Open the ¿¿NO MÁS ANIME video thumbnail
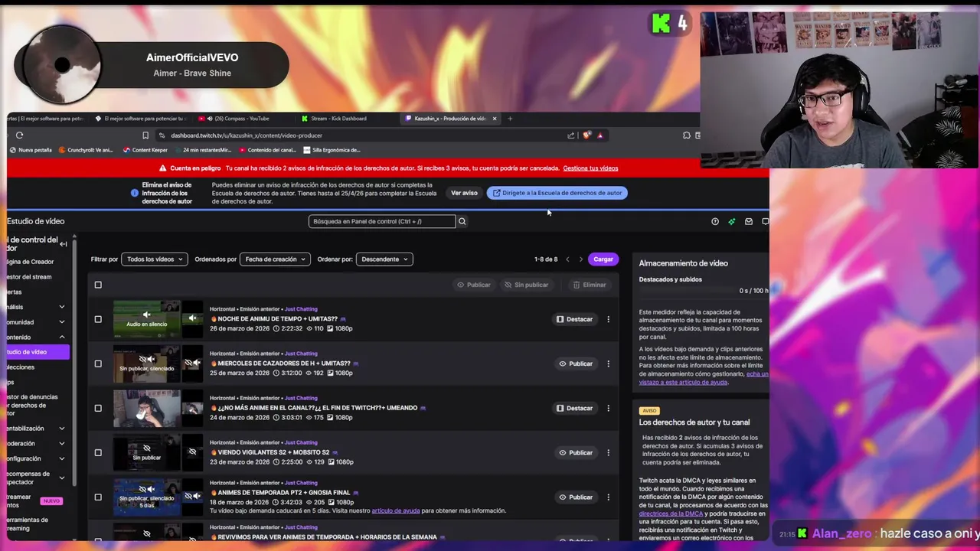The height and width of the screenshot is (551, 980). [147, 408]
